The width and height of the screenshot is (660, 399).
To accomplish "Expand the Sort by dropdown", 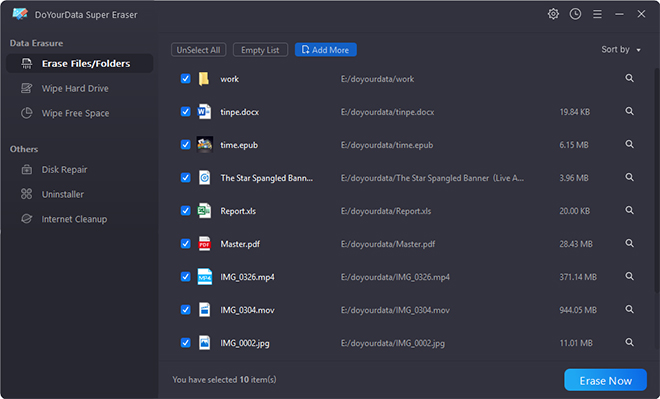I will tap(621, 50).
